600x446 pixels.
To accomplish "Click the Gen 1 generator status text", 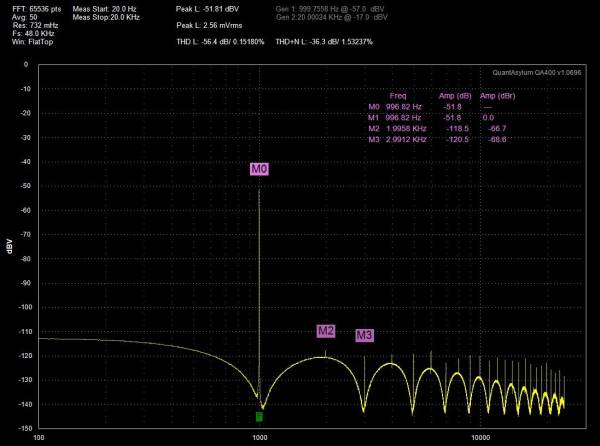I will 330,9.
